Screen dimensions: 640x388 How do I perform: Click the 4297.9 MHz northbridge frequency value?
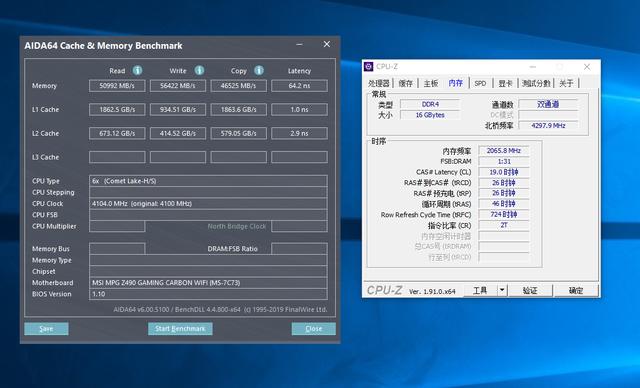[x=548, y=126]
